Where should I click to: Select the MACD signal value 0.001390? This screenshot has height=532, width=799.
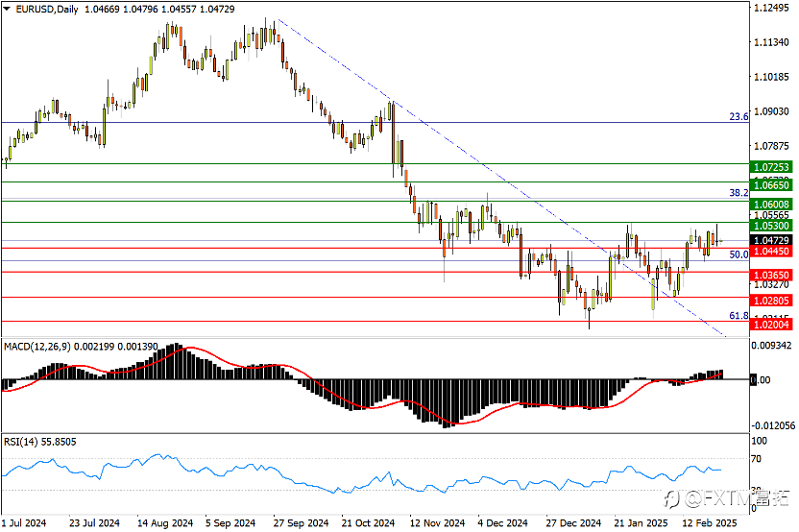click(x=137, y=347)
